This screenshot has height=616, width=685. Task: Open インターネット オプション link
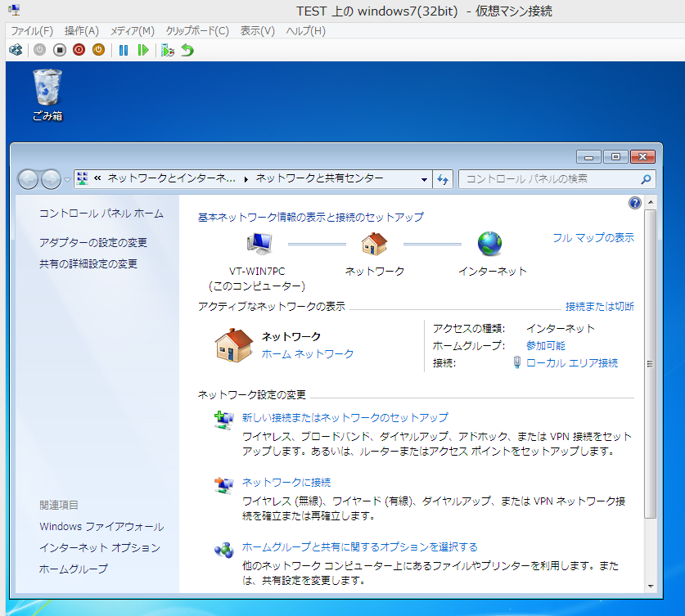pyautogui.click(x=100, y=548)
